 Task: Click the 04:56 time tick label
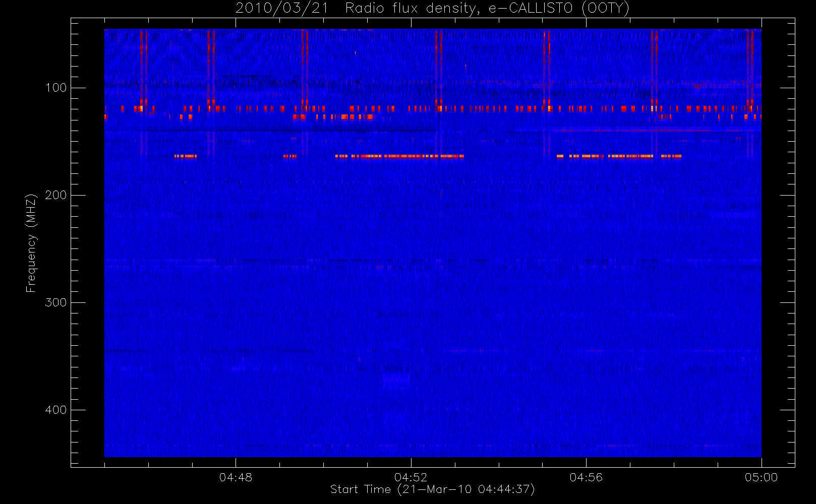(x=586, y=477)
